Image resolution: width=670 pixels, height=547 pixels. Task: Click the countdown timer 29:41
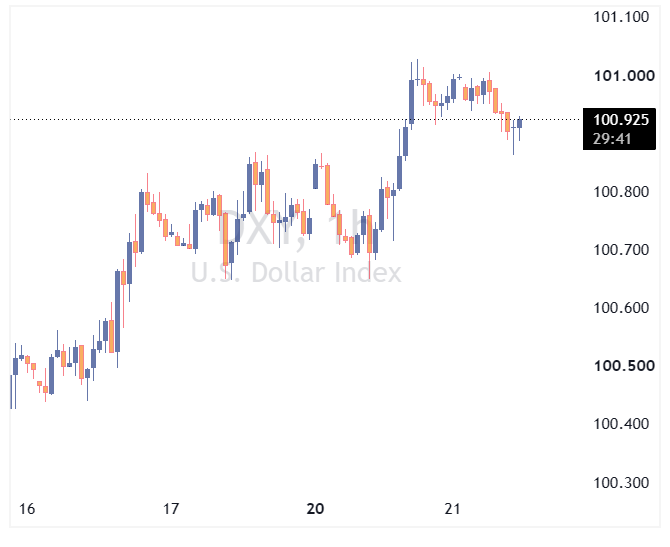(612, 139)
